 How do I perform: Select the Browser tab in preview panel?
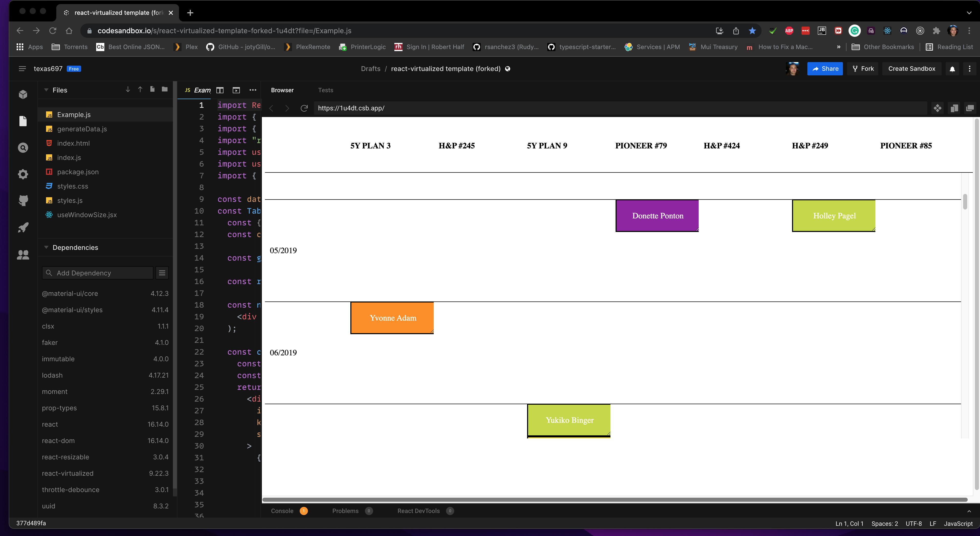coord(282,90)
